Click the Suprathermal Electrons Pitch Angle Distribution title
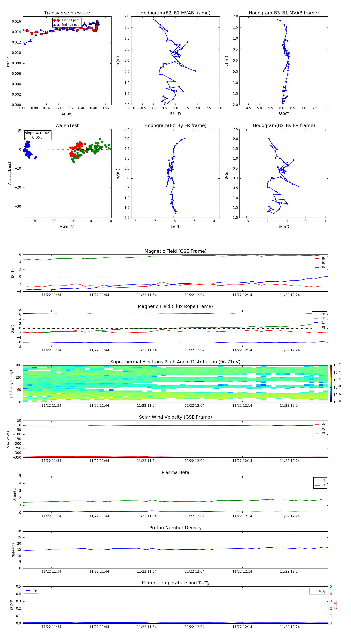This screenshot has height=644, width=351. [175, 362]
